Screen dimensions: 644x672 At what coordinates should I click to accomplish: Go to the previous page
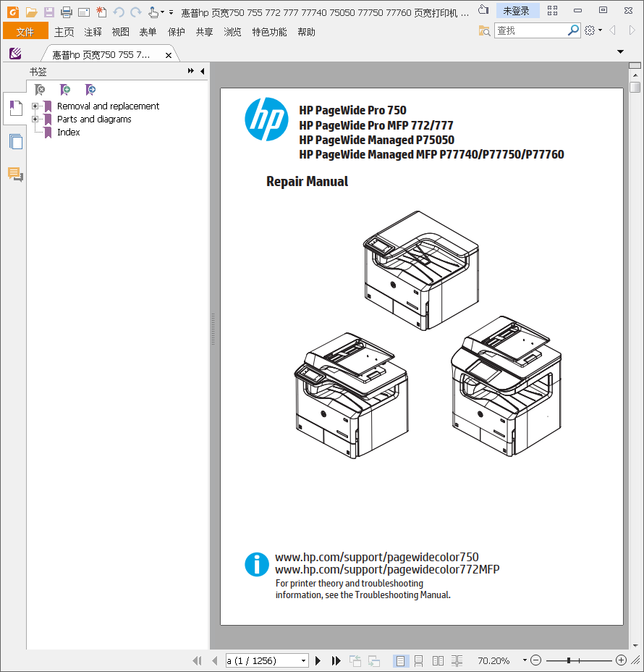tap(214, 661)
